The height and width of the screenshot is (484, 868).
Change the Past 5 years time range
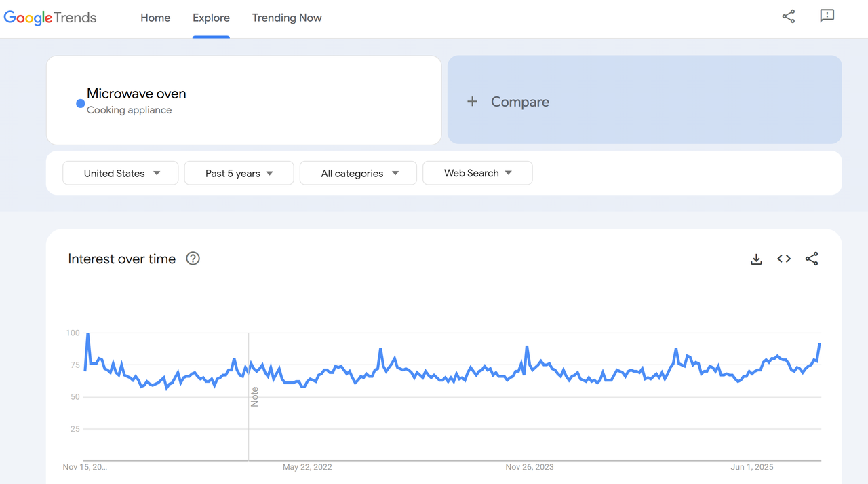[239, 173]
